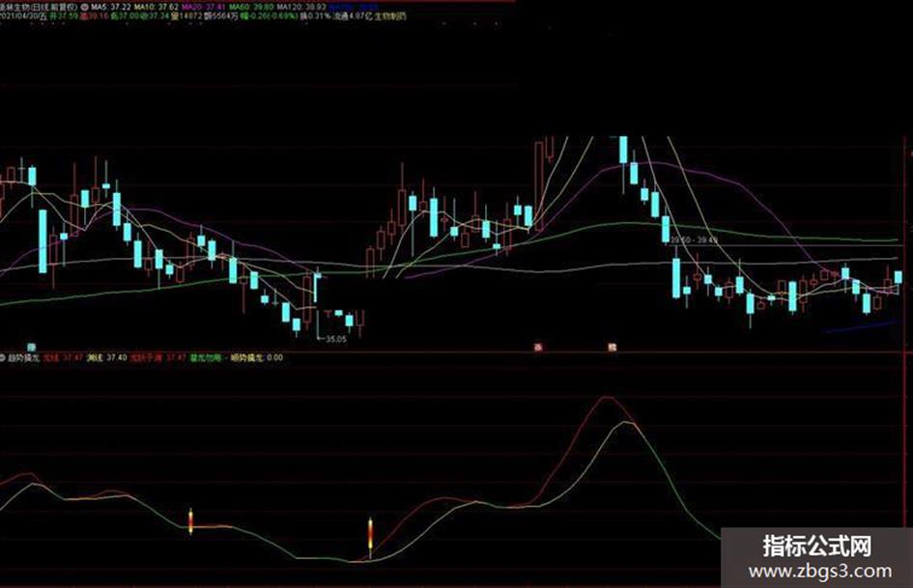Screen dimensions: 913x588
Task: Click the green 替龙加商 indicator label
Action: click(x=206, y=357)
